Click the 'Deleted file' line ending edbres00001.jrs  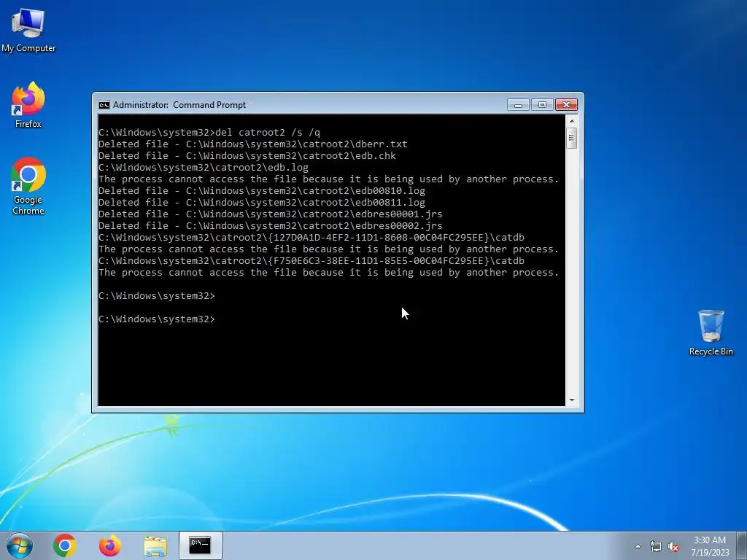point(271,214)
